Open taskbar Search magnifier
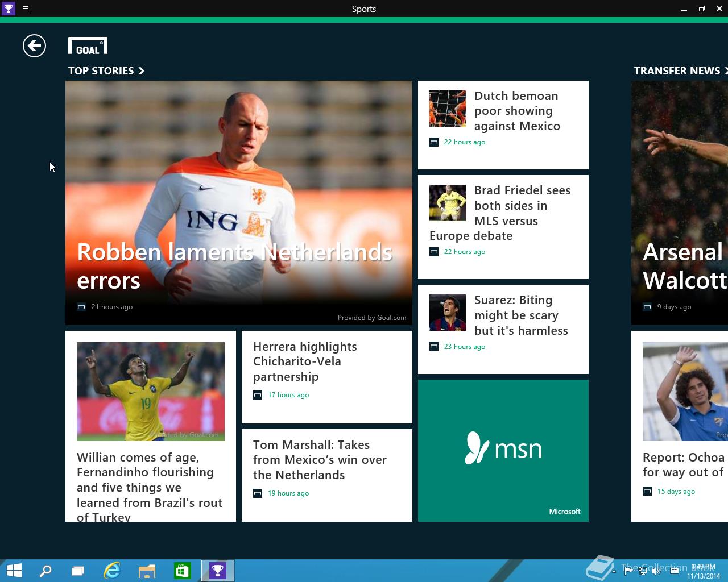This screenshot has height=582, width=728. (45, 571)
